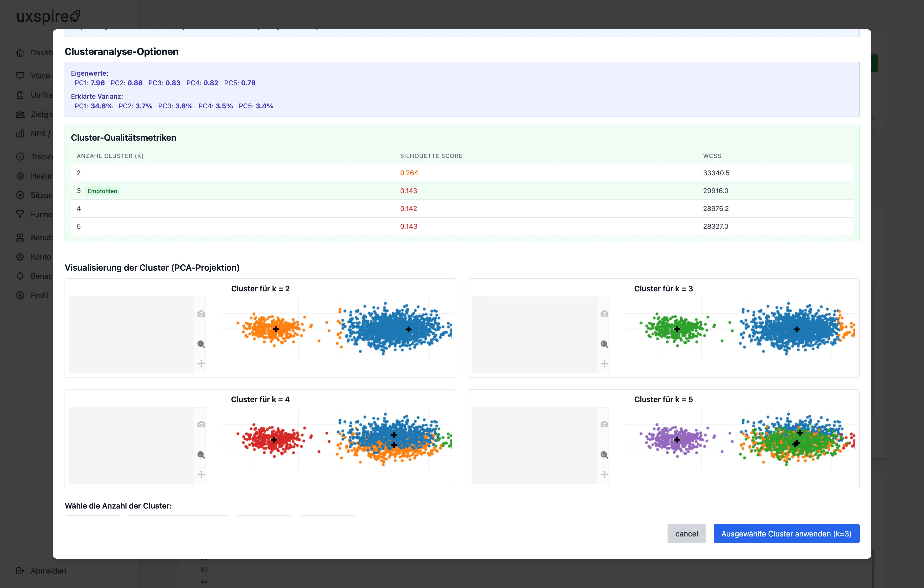Click the Voice speech bubble sidebar icon
Viewport: 924px width, 588px height.
[20, 76]
